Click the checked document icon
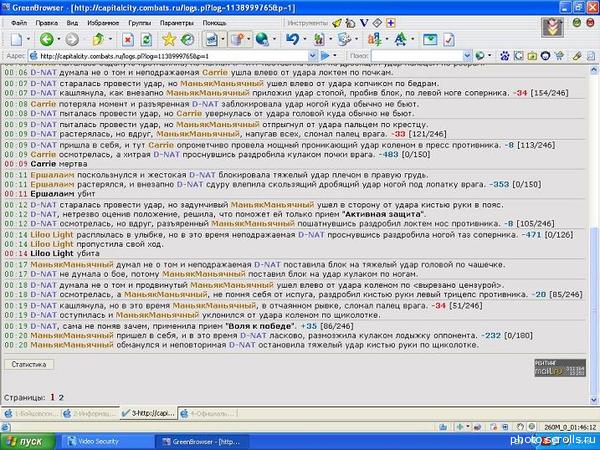600x450 pixels. (x=449, y=39)
